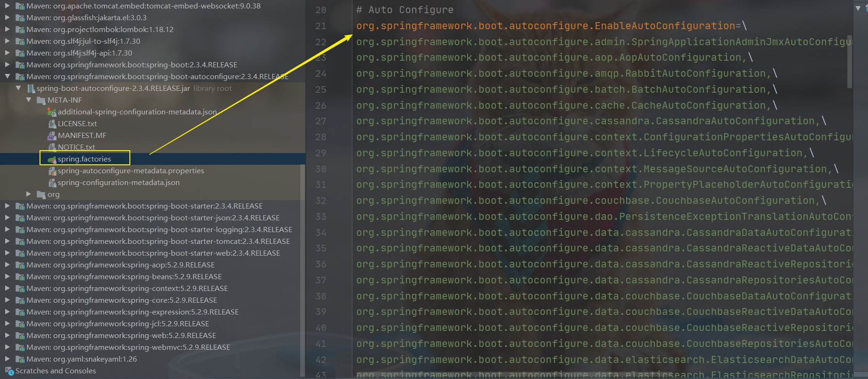
Task: Click spring-autoconfigure-metadata.properties file icon
Action: click(x=52, y=171)
